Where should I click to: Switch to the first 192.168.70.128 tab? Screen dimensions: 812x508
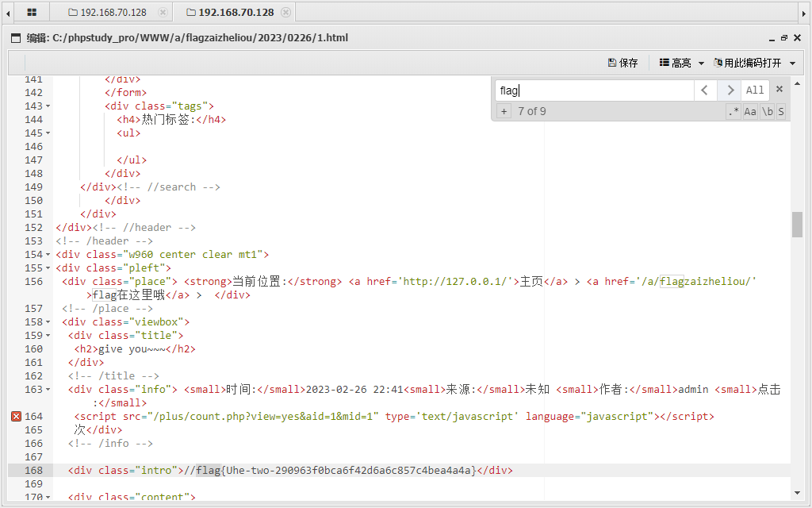click(108, 12)
